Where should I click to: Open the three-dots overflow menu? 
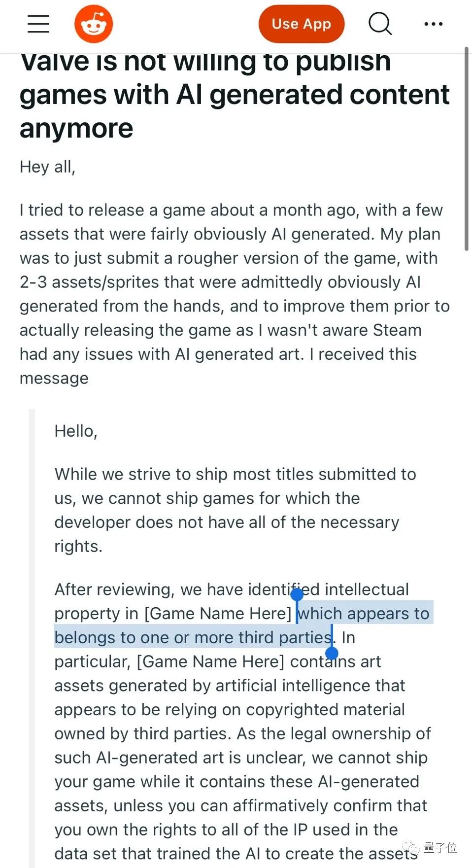coord(433,24)
